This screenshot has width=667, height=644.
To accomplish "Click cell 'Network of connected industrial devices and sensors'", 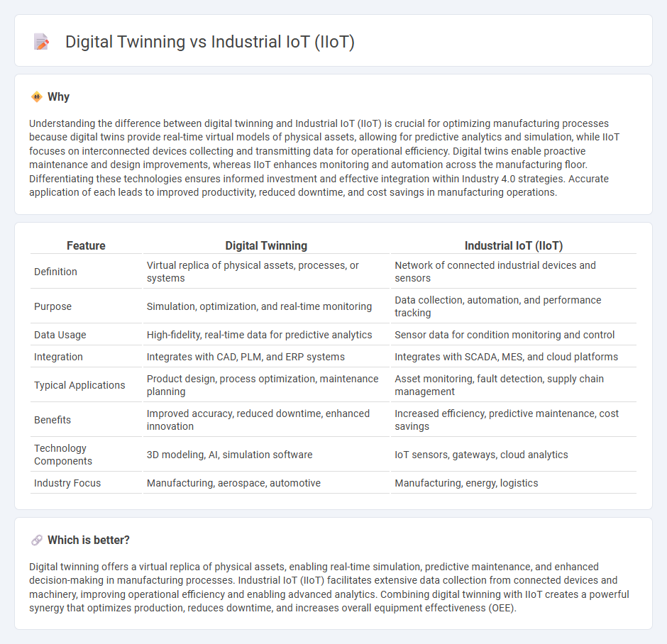I will tap(514, 272).
